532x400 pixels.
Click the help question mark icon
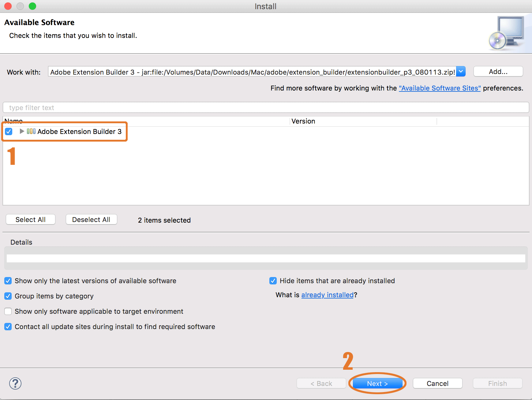coord(15,383)
